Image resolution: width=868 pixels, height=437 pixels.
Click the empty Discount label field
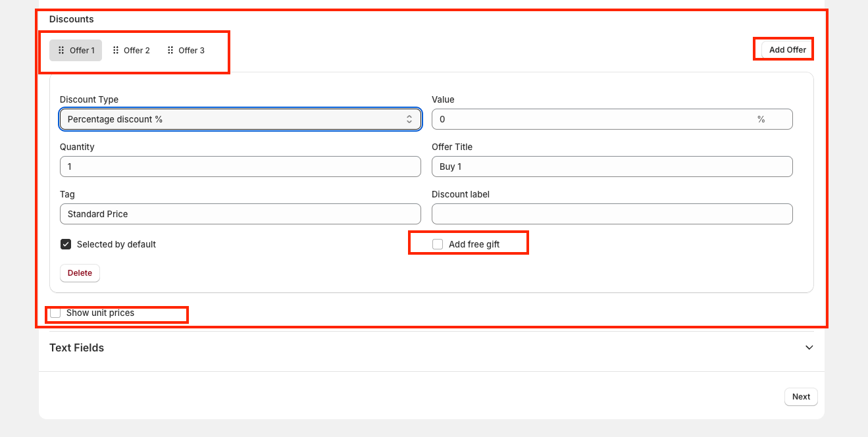click(612, 214)
